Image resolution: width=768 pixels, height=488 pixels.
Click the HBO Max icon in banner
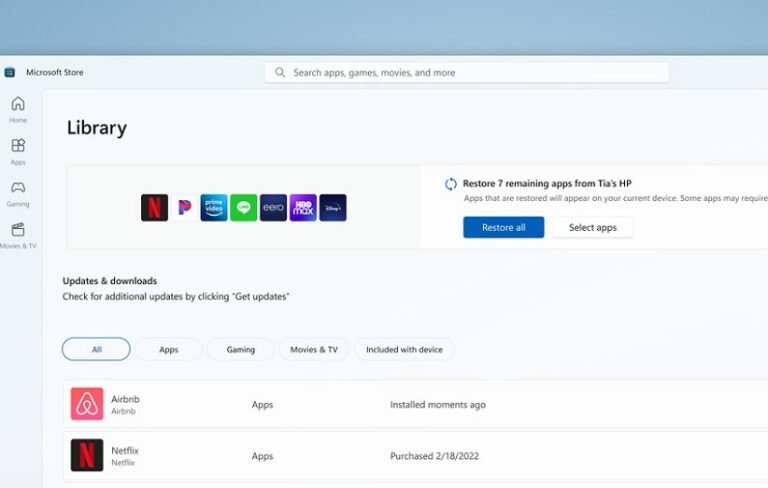[303, 208]
